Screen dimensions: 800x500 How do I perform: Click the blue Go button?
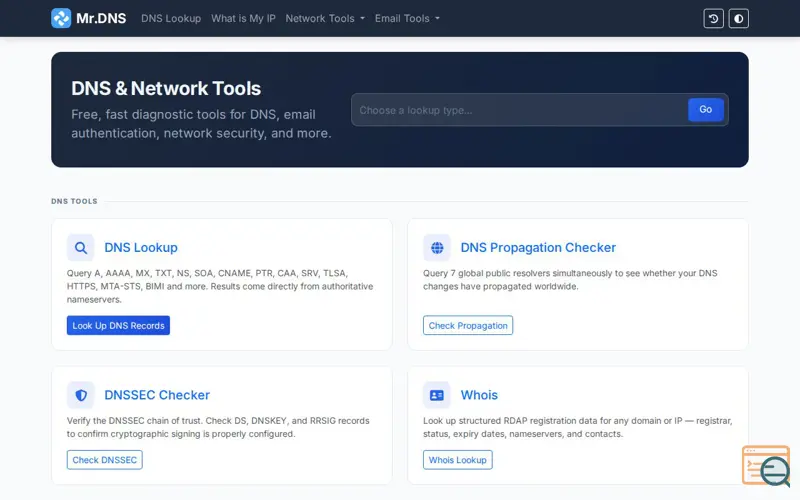click(706, 110)
